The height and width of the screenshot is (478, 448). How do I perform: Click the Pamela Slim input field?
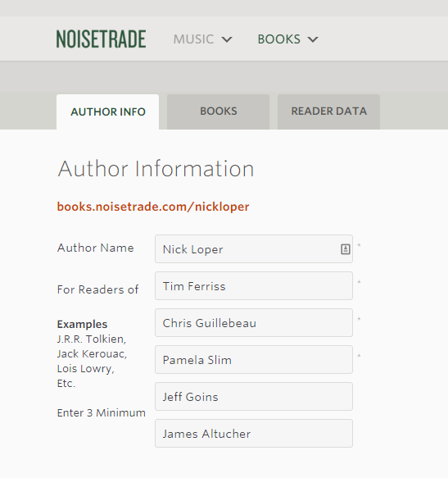click(x=254, y=360)
